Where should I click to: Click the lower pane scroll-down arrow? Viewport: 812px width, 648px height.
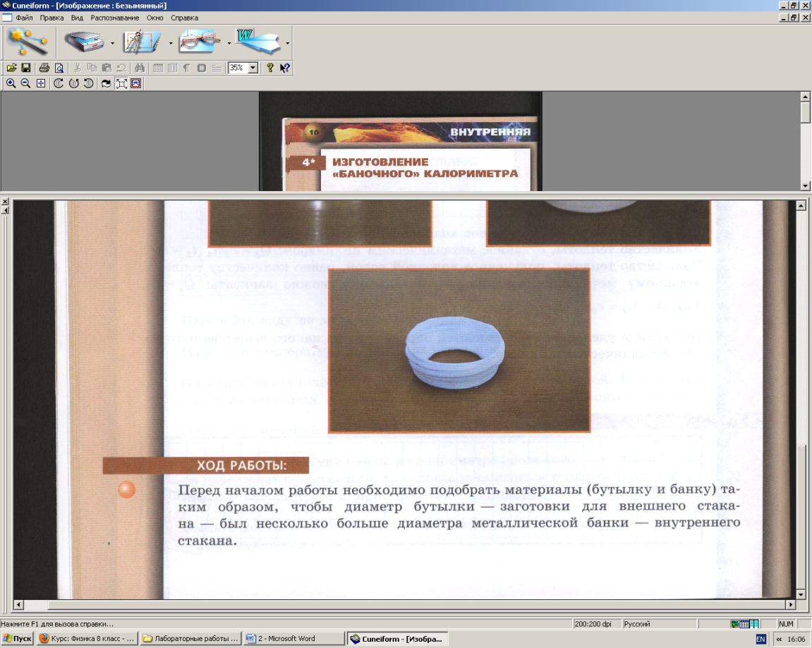[801, 594]
